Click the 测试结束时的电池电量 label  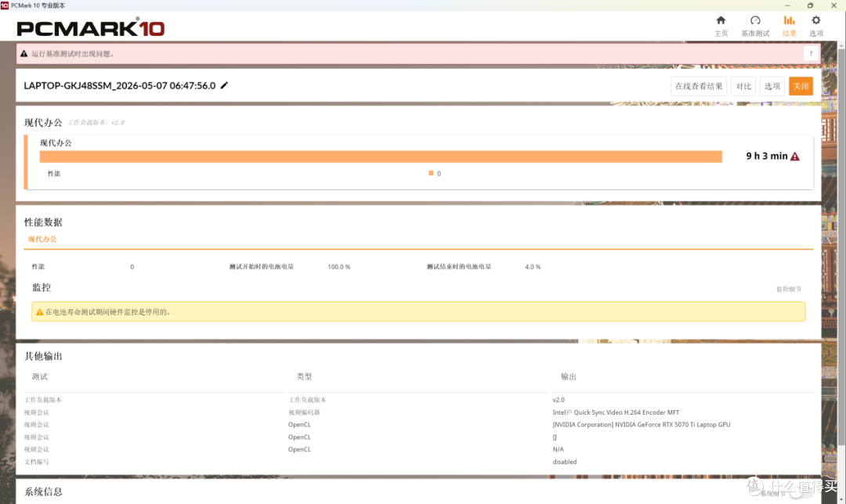(458, 267)
